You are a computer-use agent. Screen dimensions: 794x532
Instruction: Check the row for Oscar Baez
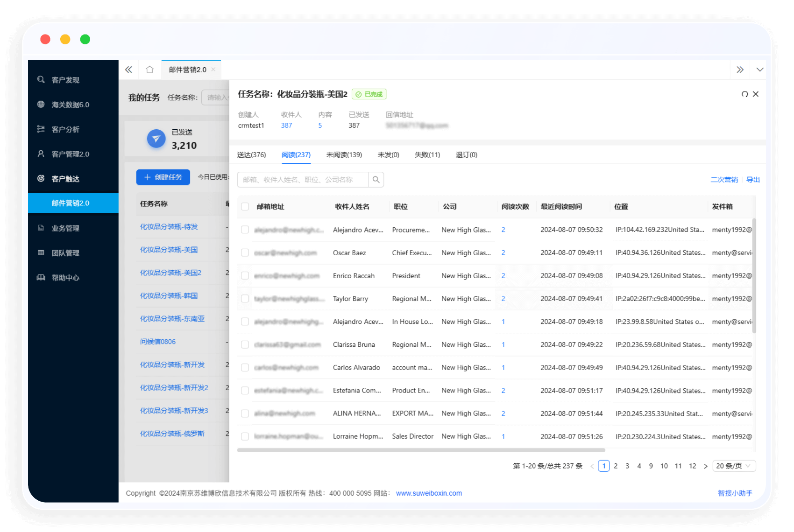245,253
